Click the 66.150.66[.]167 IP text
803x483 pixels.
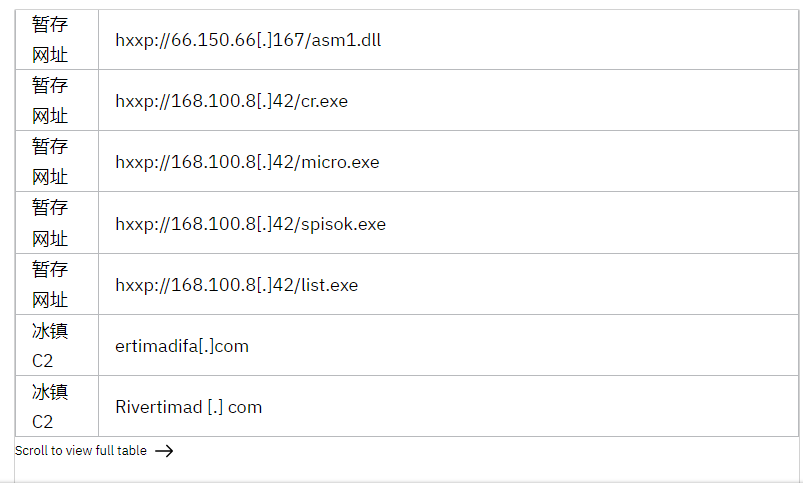237,40
